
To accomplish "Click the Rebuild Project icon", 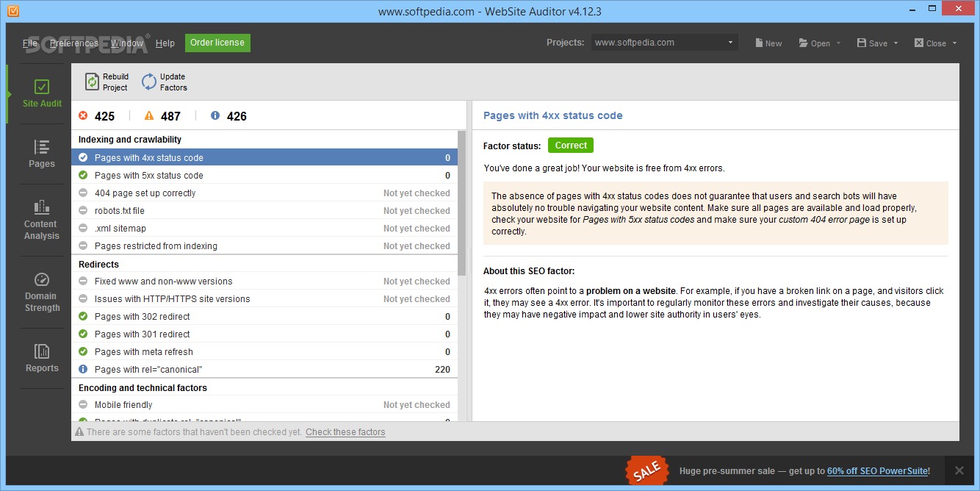I will [x=92, y=82].
